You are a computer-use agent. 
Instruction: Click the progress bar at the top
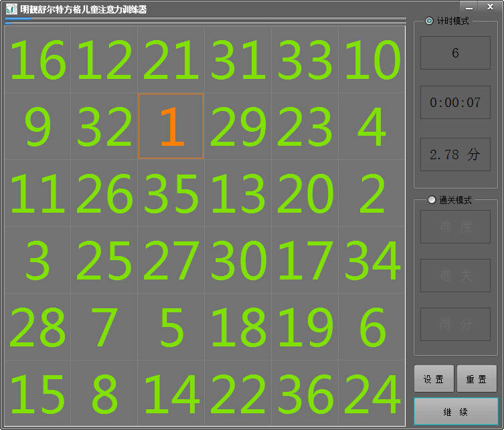[x=205, y=19]
